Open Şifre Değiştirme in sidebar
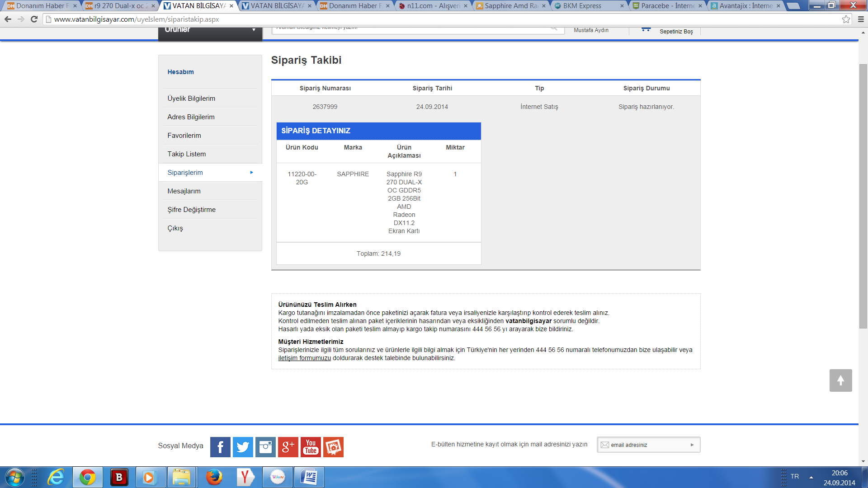Viewport: 868px width, 488px height. 191,210
